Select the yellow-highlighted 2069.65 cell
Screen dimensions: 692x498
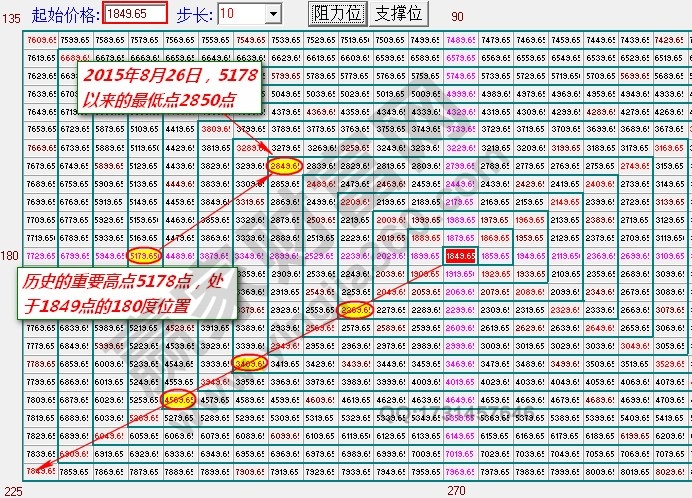click(x=355, y=310)
